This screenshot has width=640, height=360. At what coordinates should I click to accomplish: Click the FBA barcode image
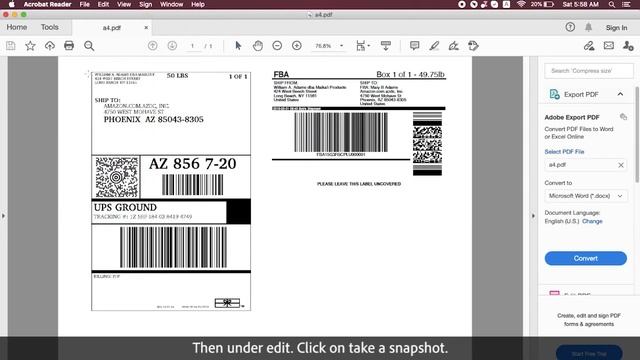tap(341, 132)
